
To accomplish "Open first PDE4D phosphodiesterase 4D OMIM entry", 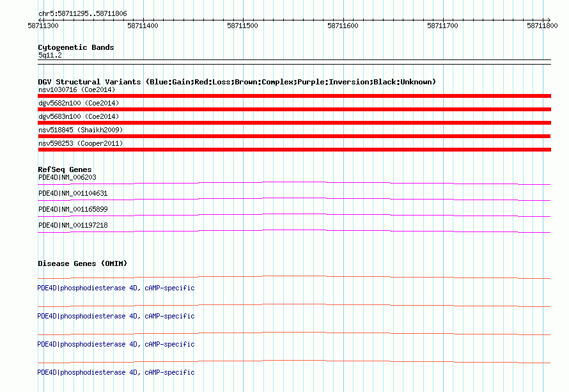I will tap(116, 288).
